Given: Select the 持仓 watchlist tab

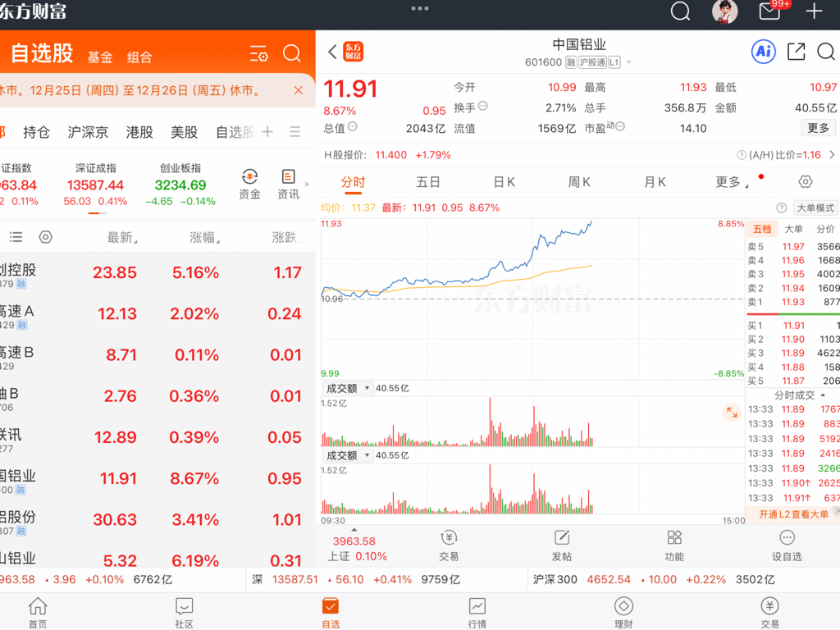Looking at the screenshot, I should [36, 132].
